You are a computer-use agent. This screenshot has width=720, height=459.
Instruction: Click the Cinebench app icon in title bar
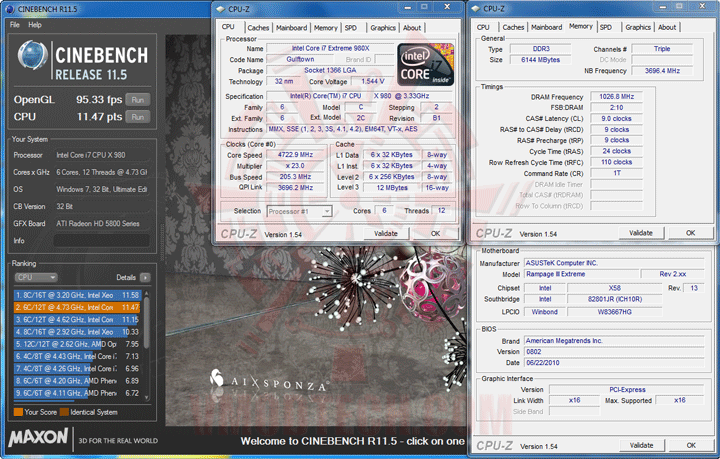coord(10,9)
